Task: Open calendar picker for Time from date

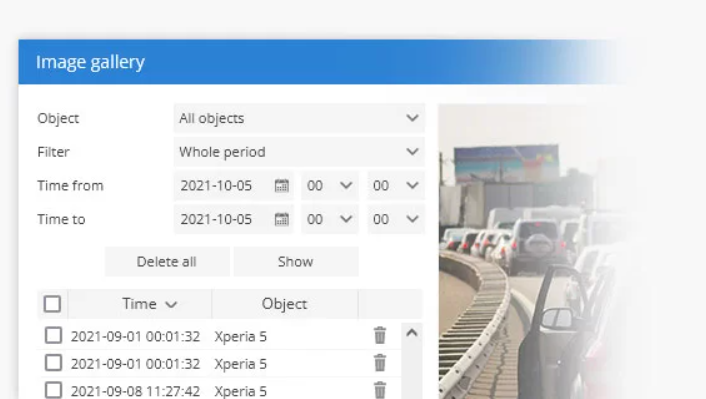Action: 281,186
